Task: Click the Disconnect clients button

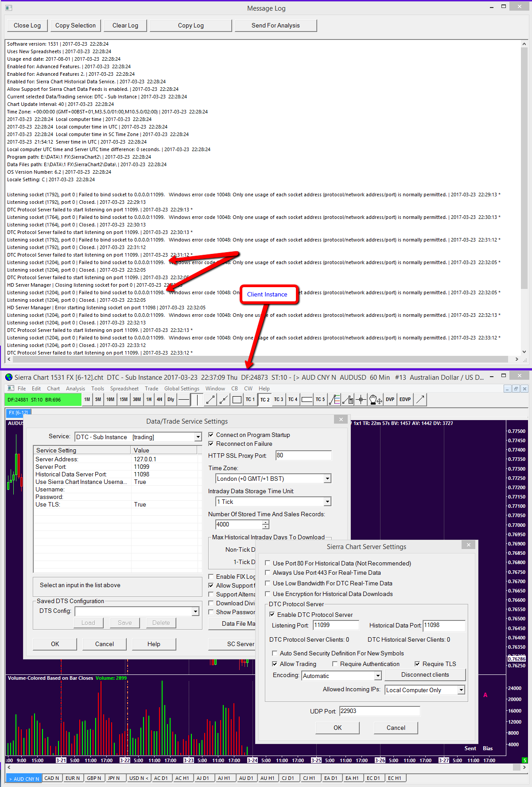Action: pyautogui.click(x=425, y=675)
